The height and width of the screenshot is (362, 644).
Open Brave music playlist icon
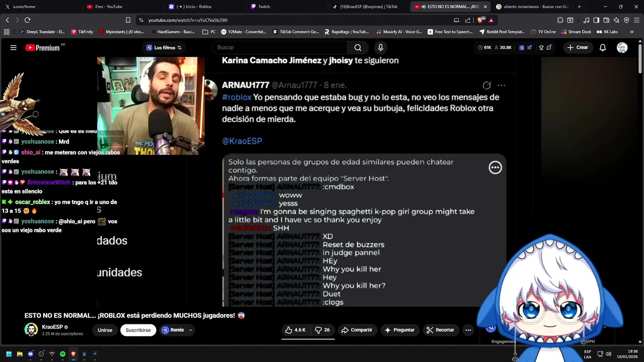tap(586, 20)
